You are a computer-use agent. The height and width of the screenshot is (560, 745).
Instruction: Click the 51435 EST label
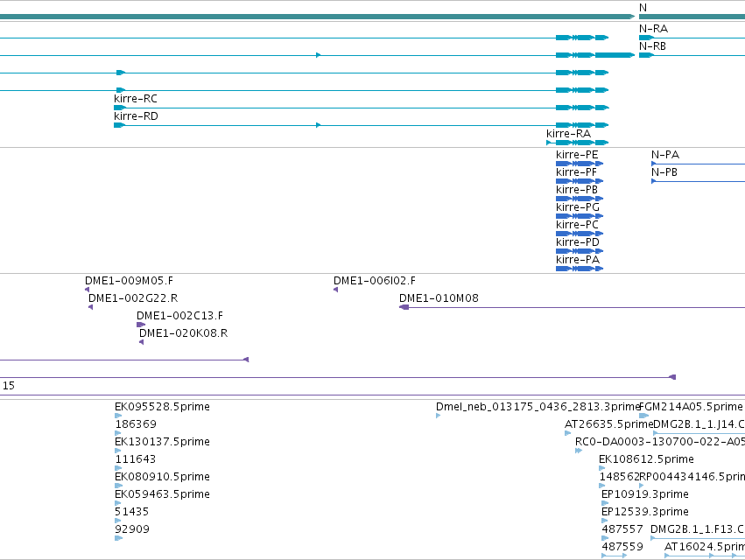click(x=131, y=512)
